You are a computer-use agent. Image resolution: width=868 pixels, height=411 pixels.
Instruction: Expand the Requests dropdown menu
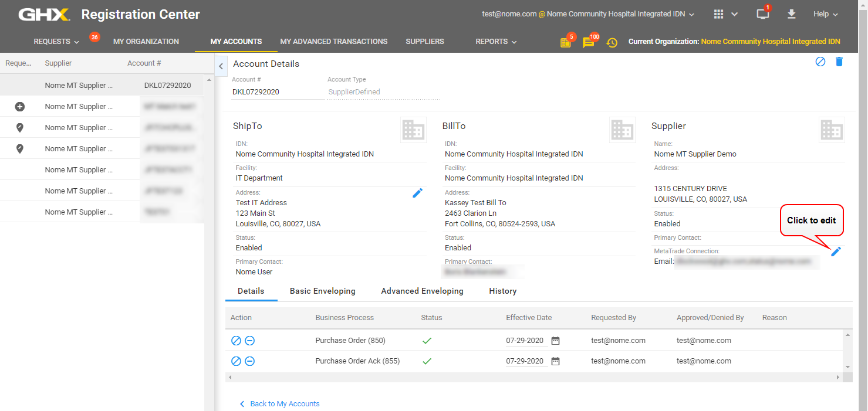(56, 42)
